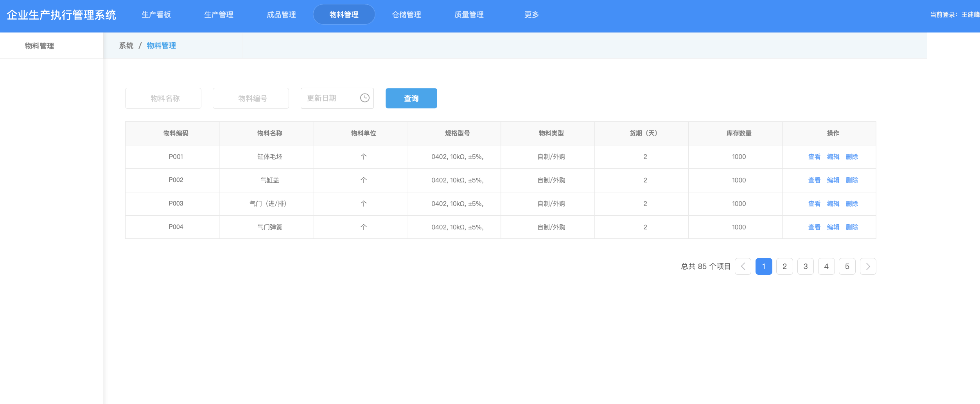Screen dimensions: 980x404
Task: Switch to 生产看板 tab
Action: (156, 15)
